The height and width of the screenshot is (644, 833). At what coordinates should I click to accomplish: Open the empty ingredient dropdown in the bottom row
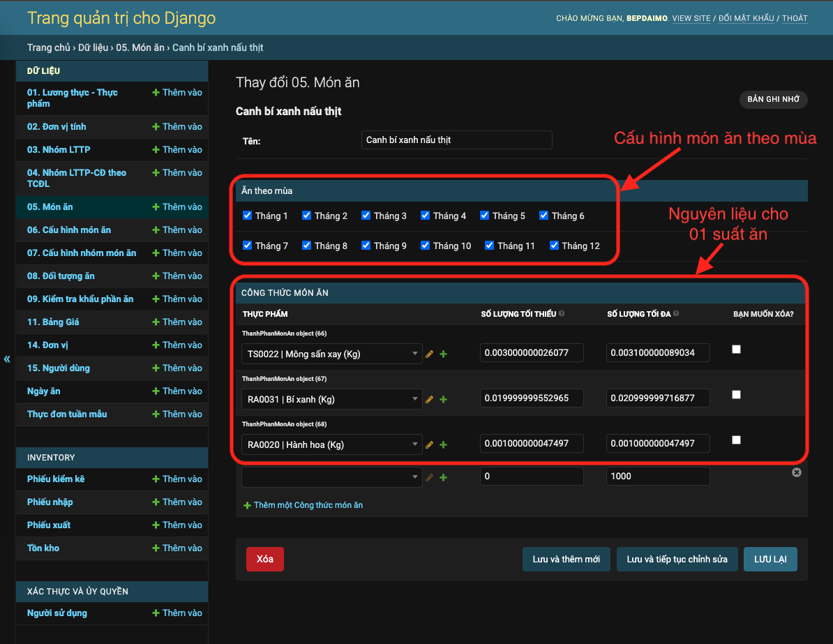[331, 477]
